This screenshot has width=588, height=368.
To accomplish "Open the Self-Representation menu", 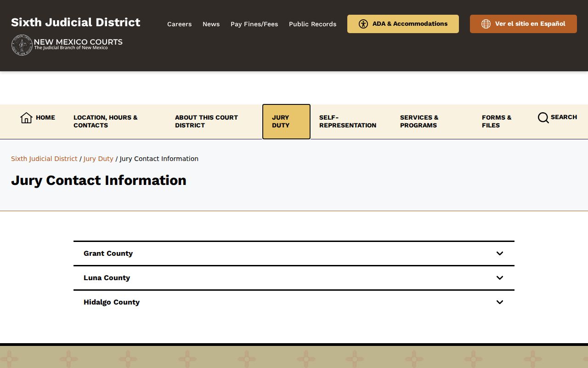I will 348,121.
